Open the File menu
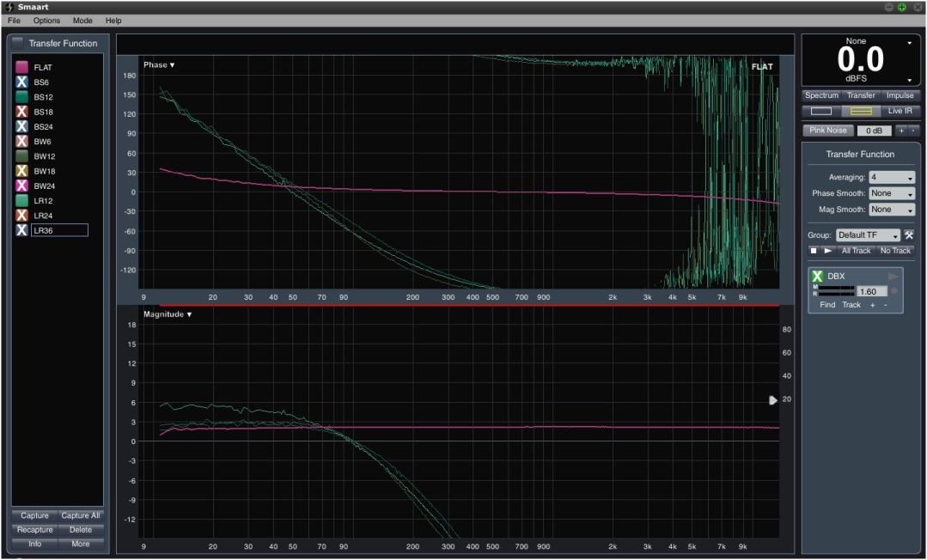 15,21
